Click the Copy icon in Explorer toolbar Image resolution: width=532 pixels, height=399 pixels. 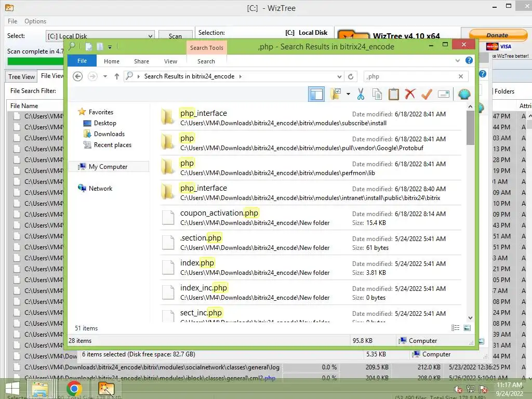(377, 94)
